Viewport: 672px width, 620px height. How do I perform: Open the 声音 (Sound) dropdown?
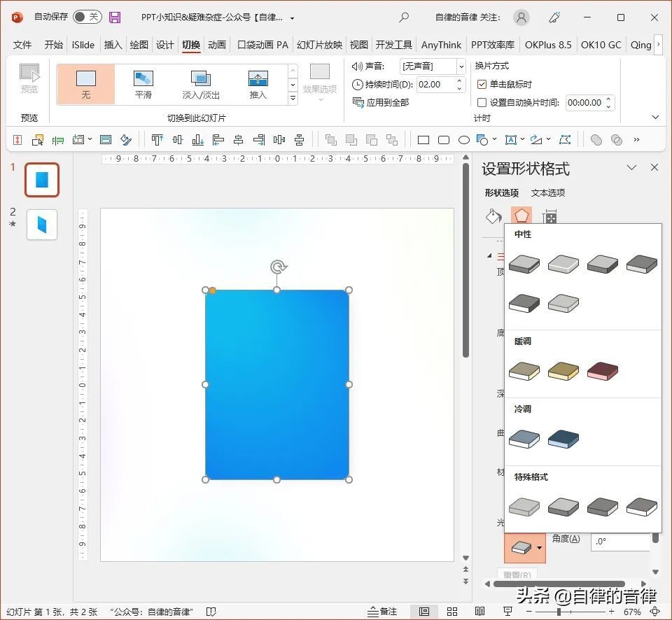[461, 66]
